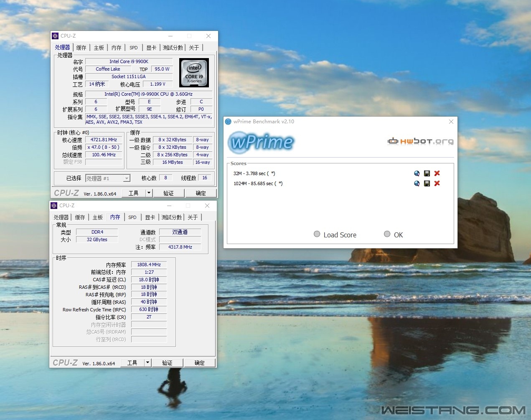531x420 pixels.
Task: Click 验证 button in CPU-Z memory window
Action: pos(167,363)
